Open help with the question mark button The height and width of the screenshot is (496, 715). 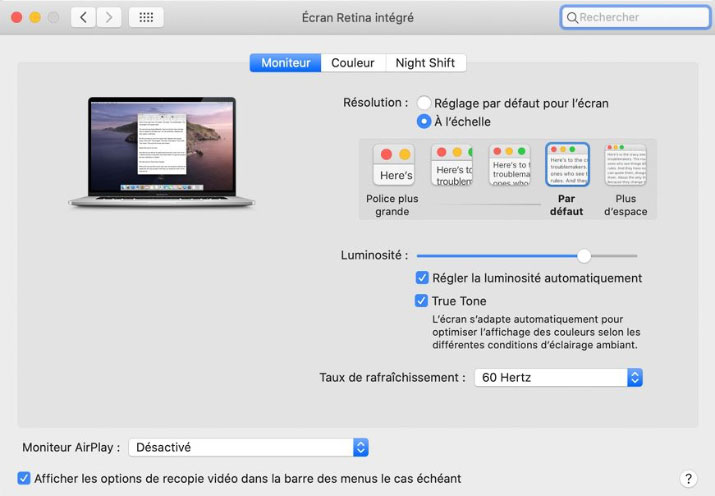(688, 479)
